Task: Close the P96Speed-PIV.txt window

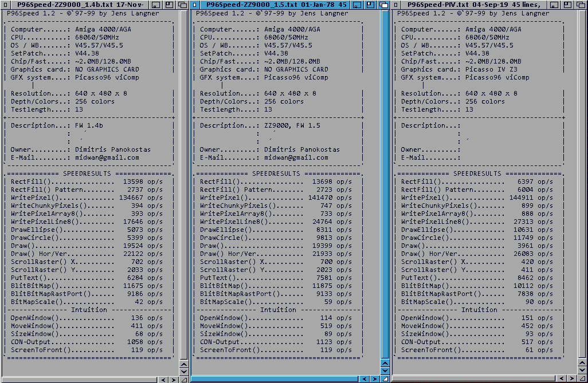Action: pos(395,5)
